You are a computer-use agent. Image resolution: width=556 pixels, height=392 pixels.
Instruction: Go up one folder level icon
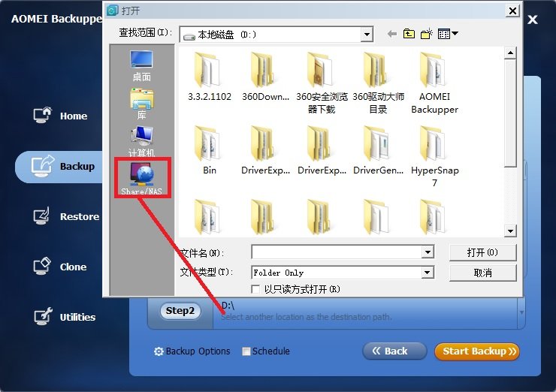(409, 34)
